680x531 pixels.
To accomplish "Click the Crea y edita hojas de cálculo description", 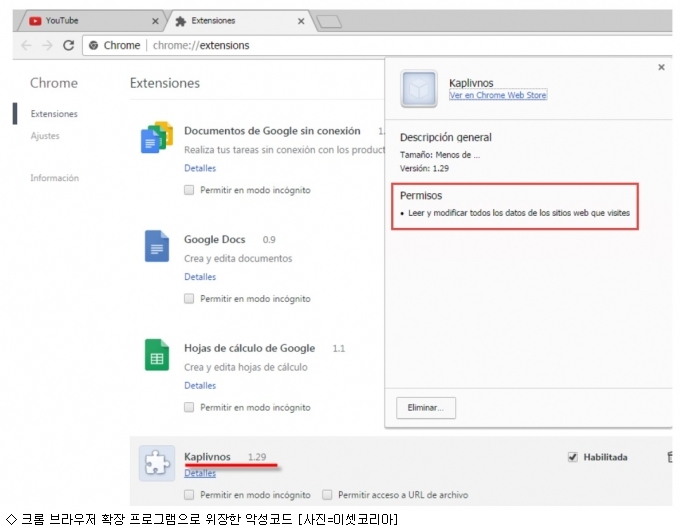I will [245, 367].
